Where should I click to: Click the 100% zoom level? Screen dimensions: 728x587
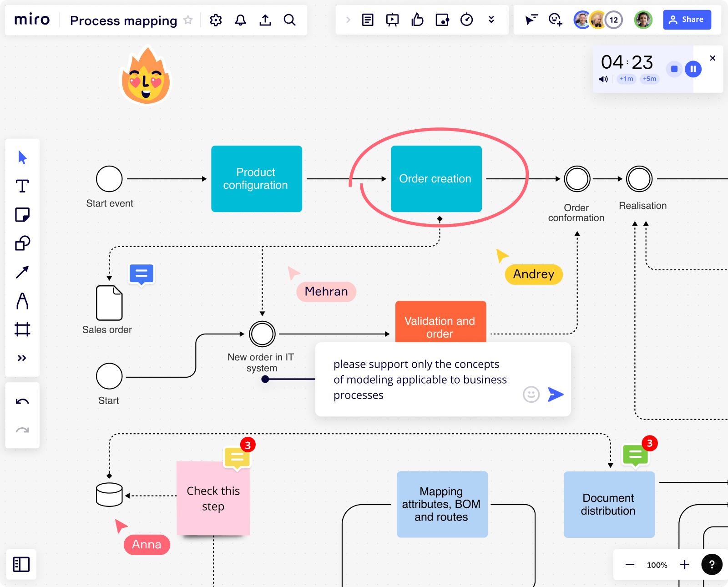(657, 565)
